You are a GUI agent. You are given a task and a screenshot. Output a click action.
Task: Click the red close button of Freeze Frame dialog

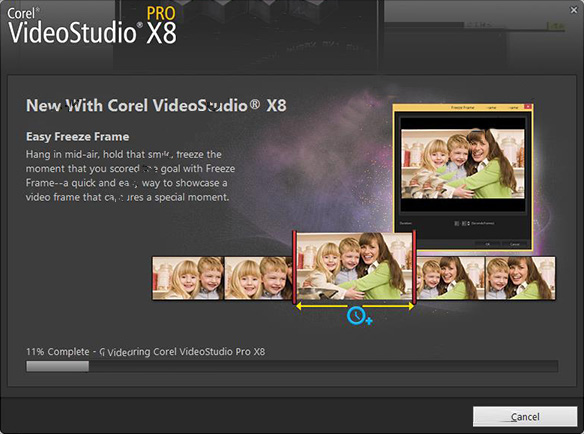pyautogui.click(x=527, y=107)
